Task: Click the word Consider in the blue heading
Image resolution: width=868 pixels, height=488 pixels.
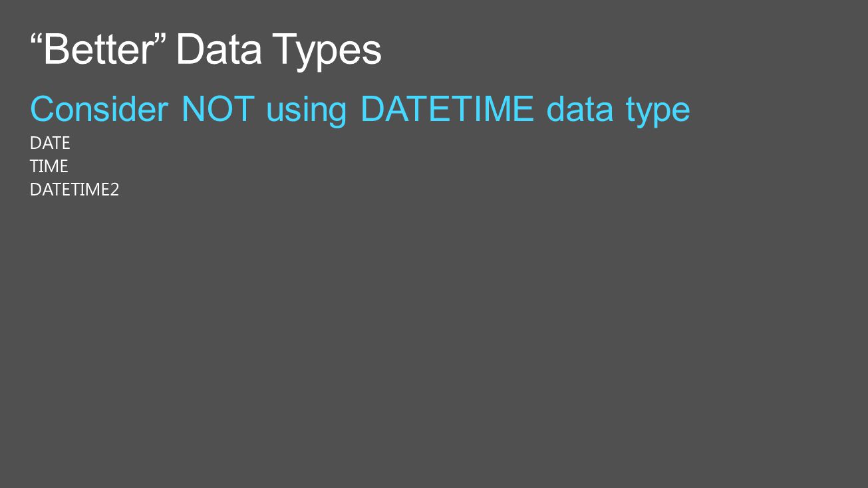Action: [x=99, y=109]
